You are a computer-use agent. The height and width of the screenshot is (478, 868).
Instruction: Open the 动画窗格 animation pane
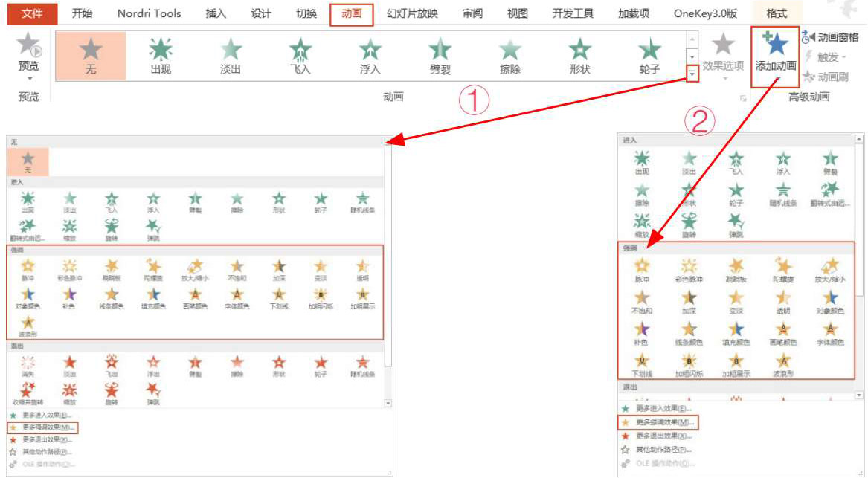pos(830,38)
